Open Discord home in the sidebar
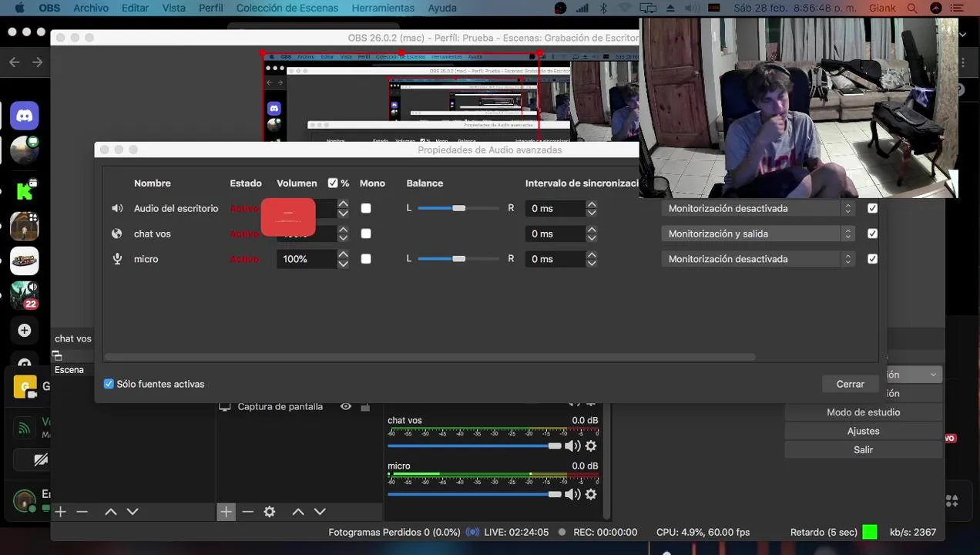Screen dimensions: 980x555 pos(24,116)
